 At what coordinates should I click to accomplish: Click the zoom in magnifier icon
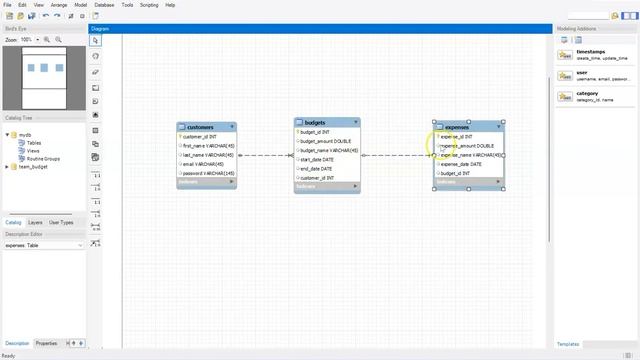[x=47, y=40]
